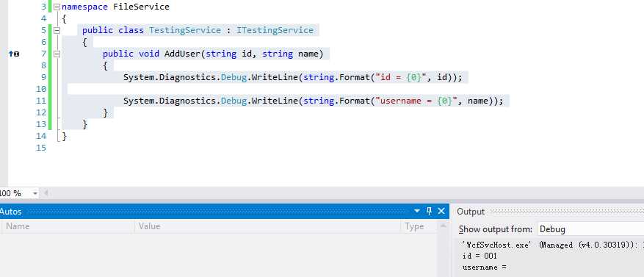The width and height of the screenshot is (644, 277).
Task: Sort Autos by the Value column
Action: 268,226
